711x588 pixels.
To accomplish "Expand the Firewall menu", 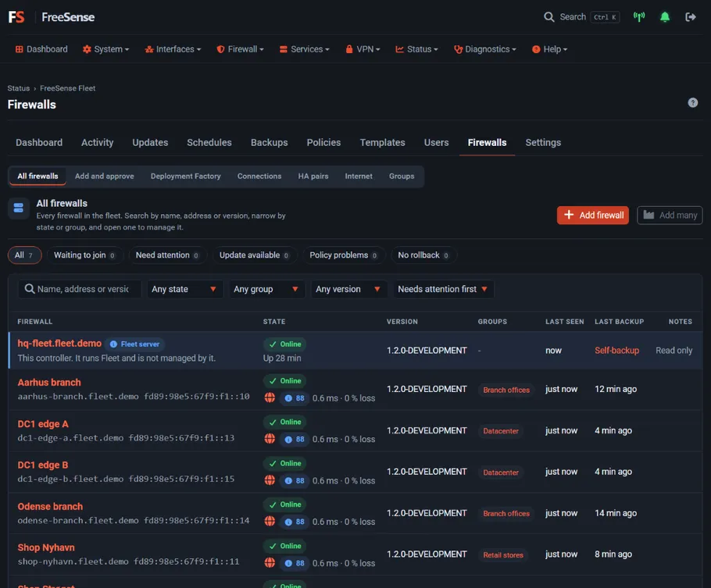I will [x=240, y=49].
